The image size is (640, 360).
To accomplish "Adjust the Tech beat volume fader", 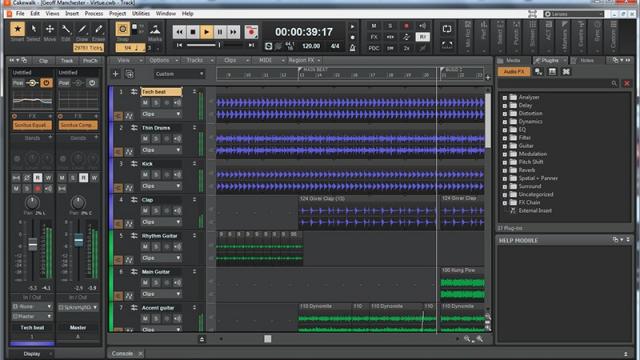I will click(33, 244).
